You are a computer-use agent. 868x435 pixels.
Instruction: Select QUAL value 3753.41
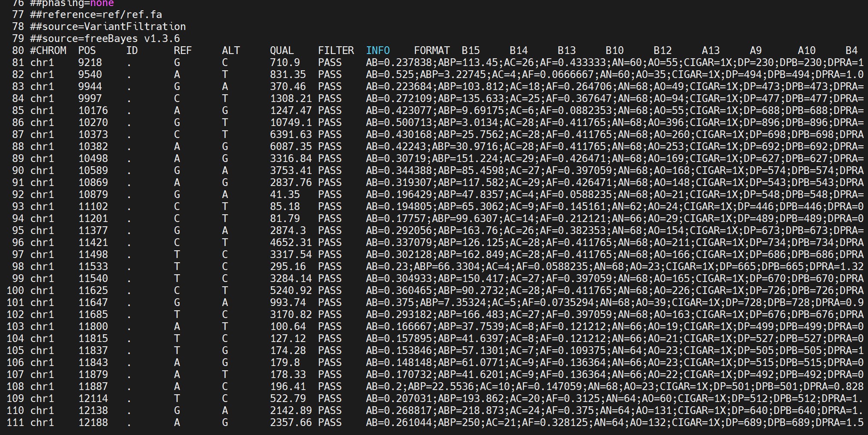[x=291, y=171]
